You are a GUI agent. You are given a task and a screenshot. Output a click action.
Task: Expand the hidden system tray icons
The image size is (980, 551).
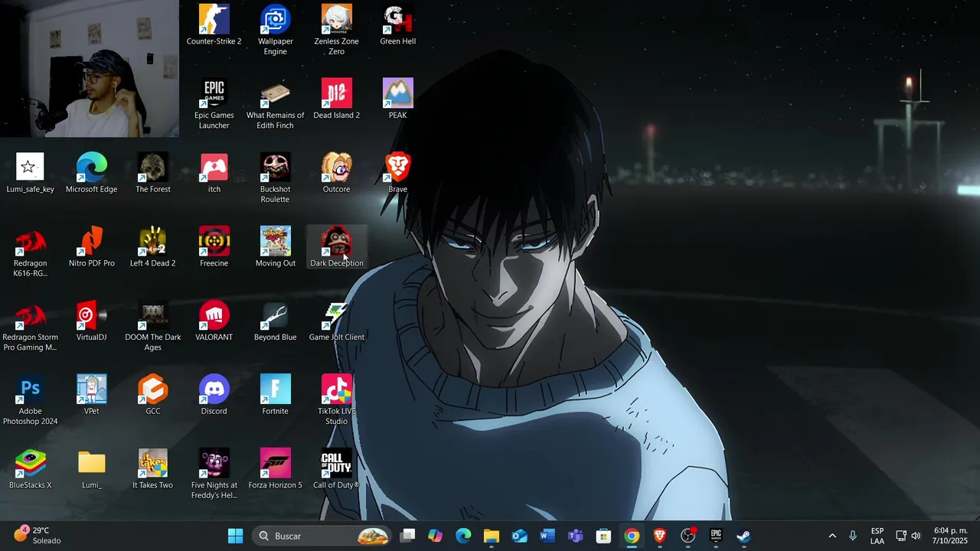832,536
